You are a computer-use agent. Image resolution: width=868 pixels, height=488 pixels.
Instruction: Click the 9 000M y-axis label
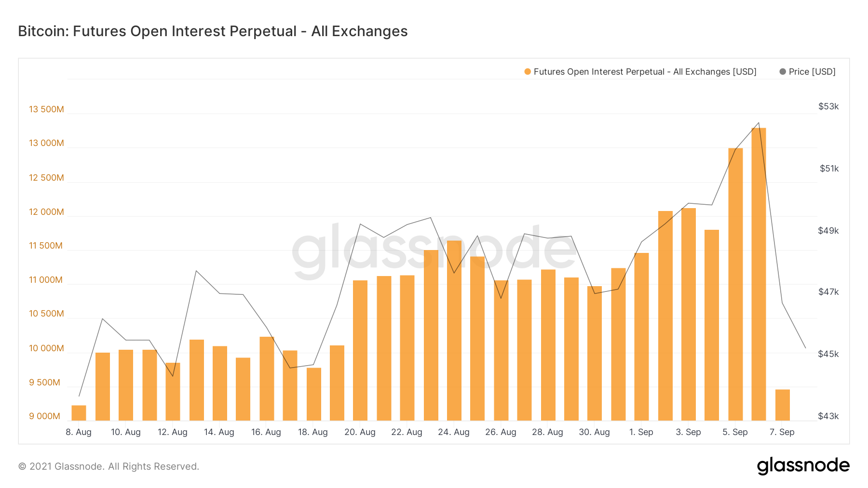click(x=44, y=416)
